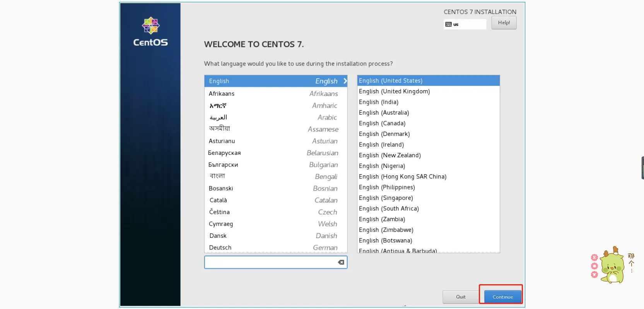
Task: Select Cymraeg in the language list
Action: [x=276, y=224]
